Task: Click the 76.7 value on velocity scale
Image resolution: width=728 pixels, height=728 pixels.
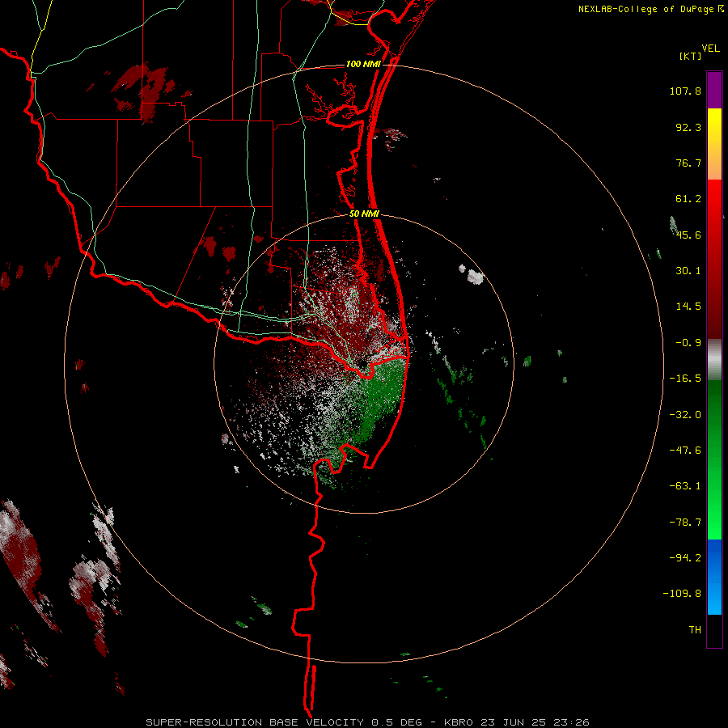Action: 688,163
